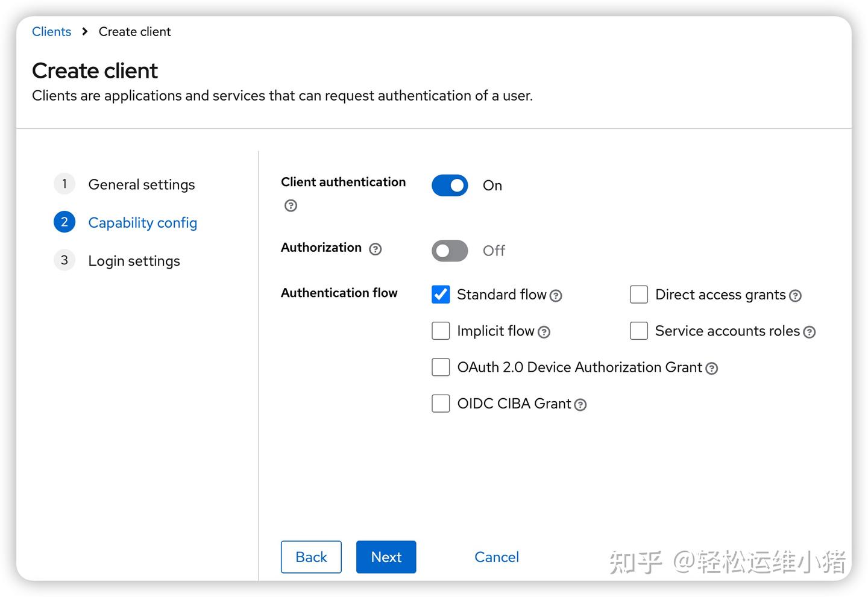Enable Service accounts roles
The image size is (868, 597).
[x=639, y=331]
